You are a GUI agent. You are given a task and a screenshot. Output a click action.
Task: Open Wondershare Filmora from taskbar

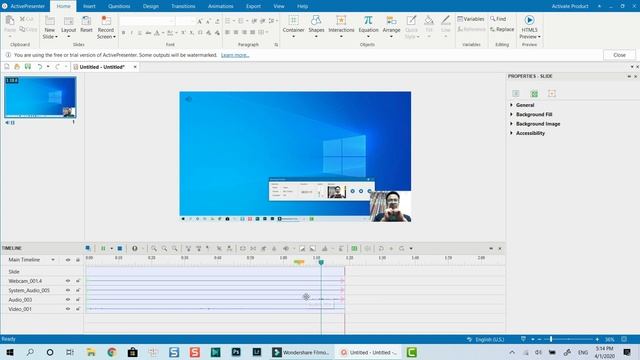coord(302,352)
